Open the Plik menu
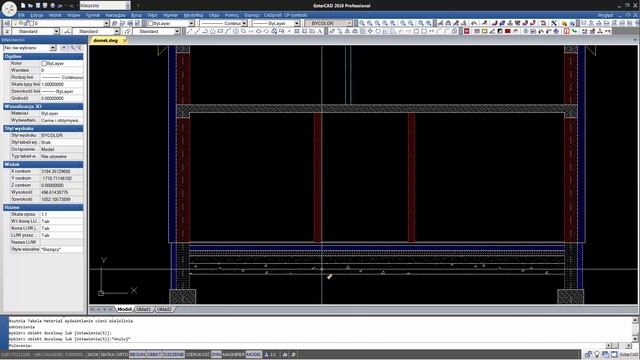This screenshot has width=640, height=360. click(x=21, y=15)
